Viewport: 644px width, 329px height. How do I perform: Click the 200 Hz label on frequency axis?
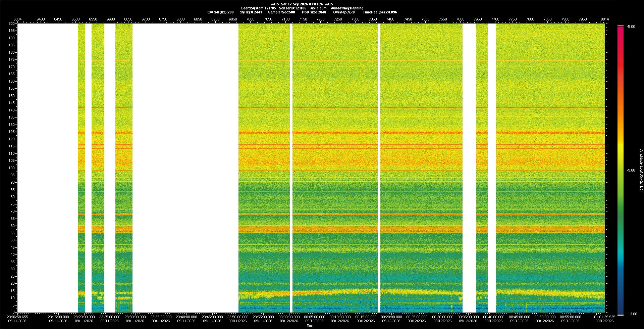(12, 23)
